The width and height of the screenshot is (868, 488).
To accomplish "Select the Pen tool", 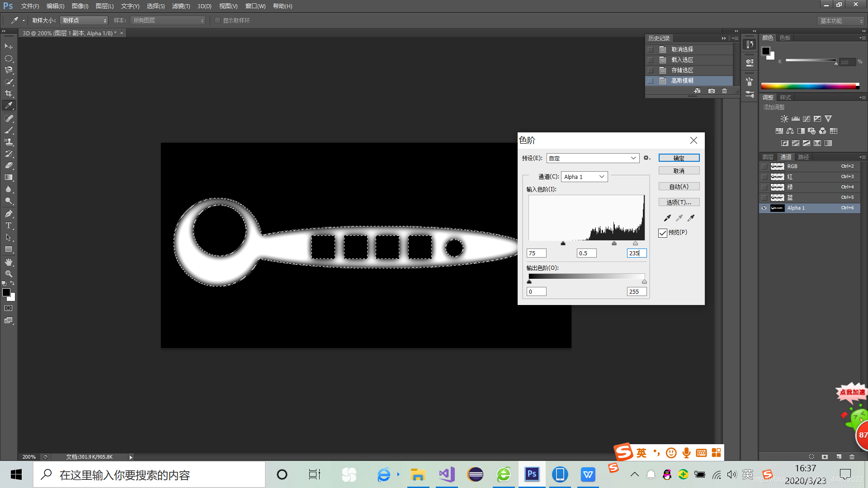I will [x=9, y=214].
